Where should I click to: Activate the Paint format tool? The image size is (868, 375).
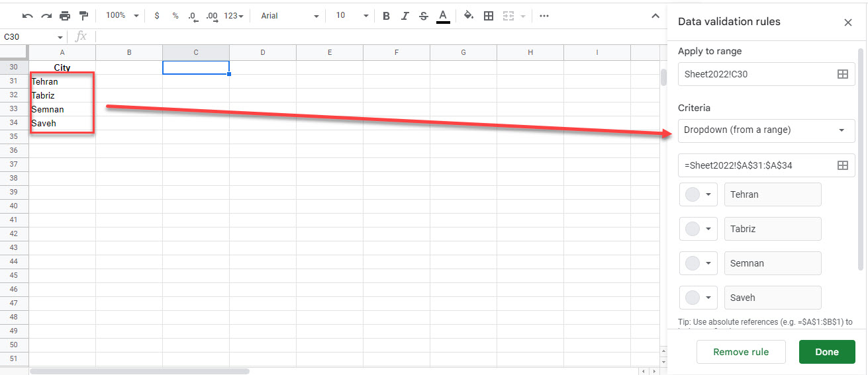pos(83,15)
